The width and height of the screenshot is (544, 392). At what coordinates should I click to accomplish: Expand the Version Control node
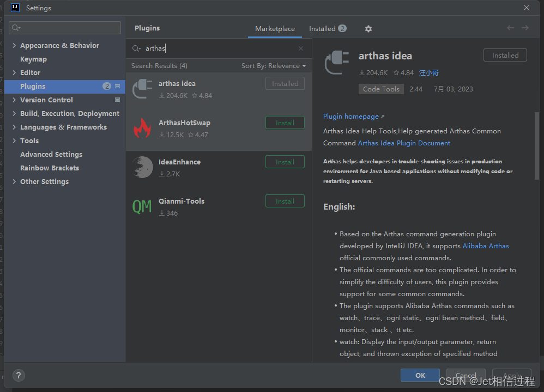(x=14, y=100)
